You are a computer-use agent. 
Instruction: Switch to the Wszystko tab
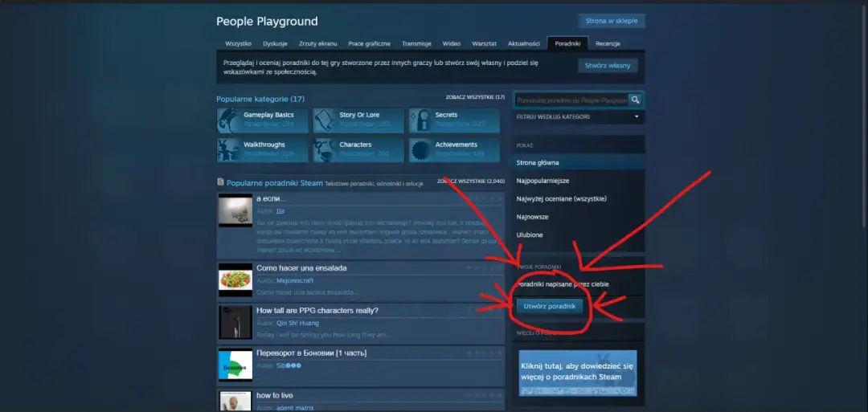click(x=238, y=43)
